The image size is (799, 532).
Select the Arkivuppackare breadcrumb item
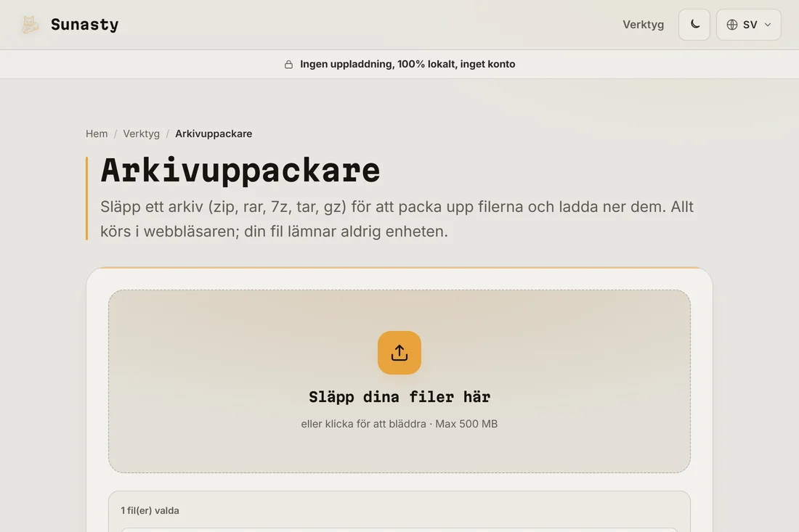click(214, 134)
